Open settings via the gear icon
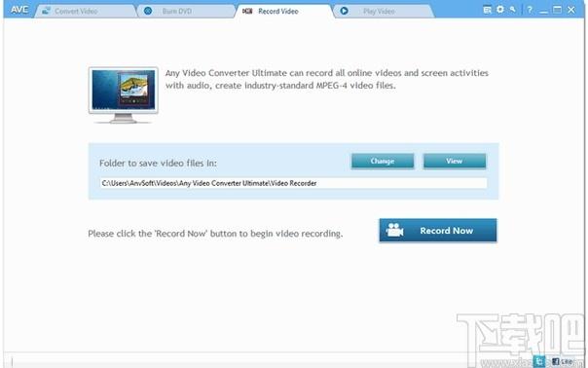Image resolution: width=588 pixels, height=368 pixels. coord(500,10)
